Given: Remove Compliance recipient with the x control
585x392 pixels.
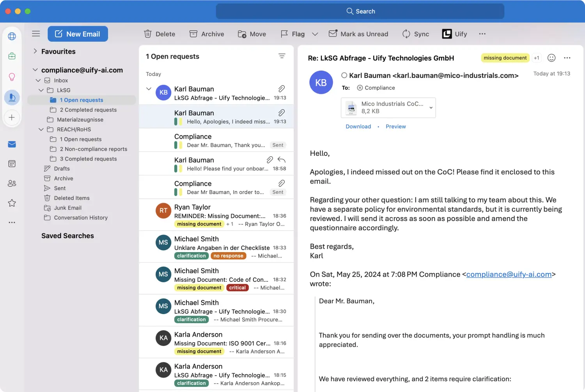Looking at the screenshot, I should pyautogui.click(x=359, y=88).
